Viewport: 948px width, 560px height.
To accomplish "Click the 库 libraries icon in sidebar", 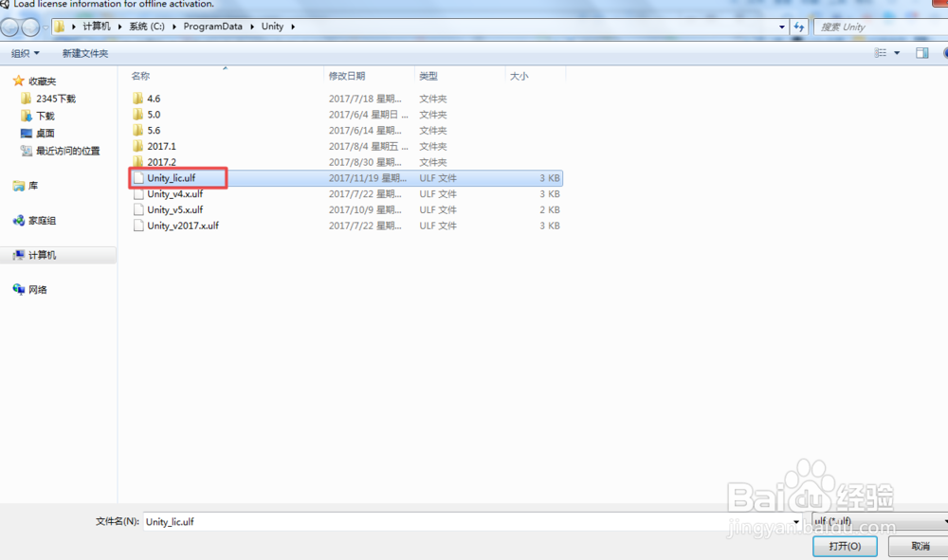I will pos(19,186).
